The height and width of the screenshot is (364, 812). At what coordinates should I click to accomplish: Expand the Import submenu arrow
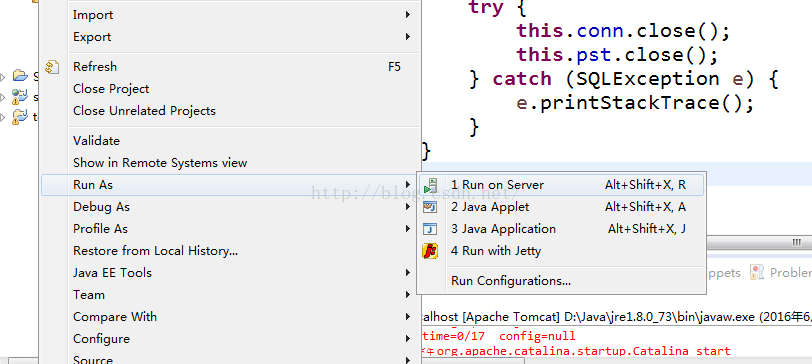pos(408,15)
